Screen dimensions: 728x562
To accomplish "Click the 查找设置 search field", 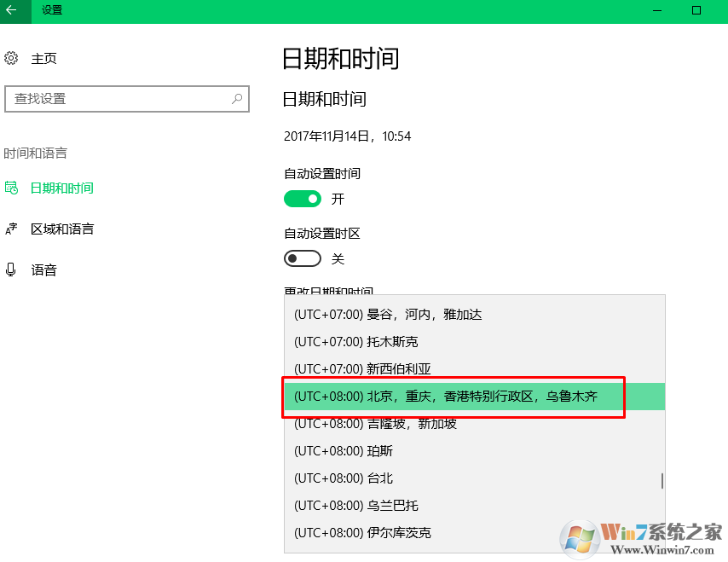I will click(x=119, y=99).
